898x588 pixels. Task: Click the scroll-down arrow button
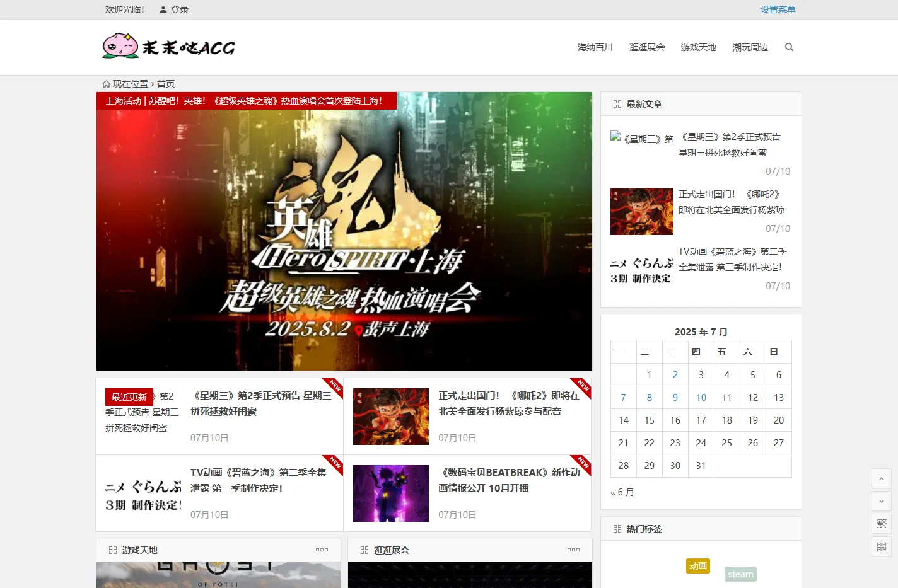pyautogui.click(x=882, y=501)
